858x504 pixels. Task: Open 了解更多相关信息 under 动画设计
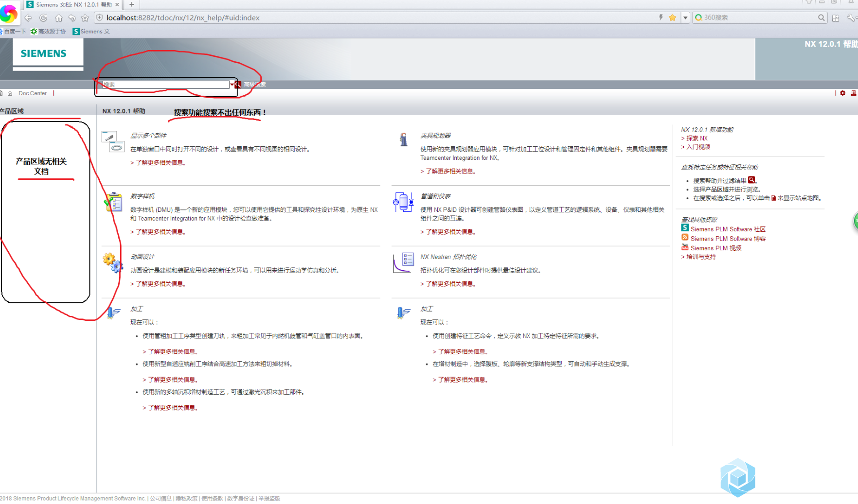(x=158, y=284)
